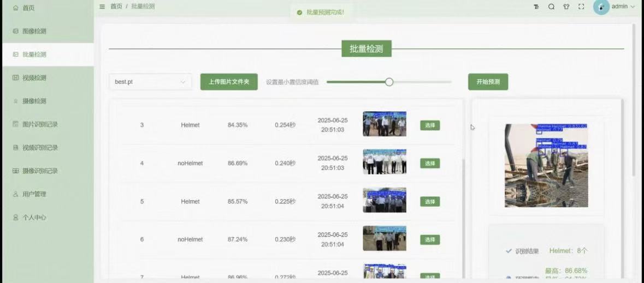Click the 图像检测 sidebar icon
Screen dimensions: 644x283
16,31
